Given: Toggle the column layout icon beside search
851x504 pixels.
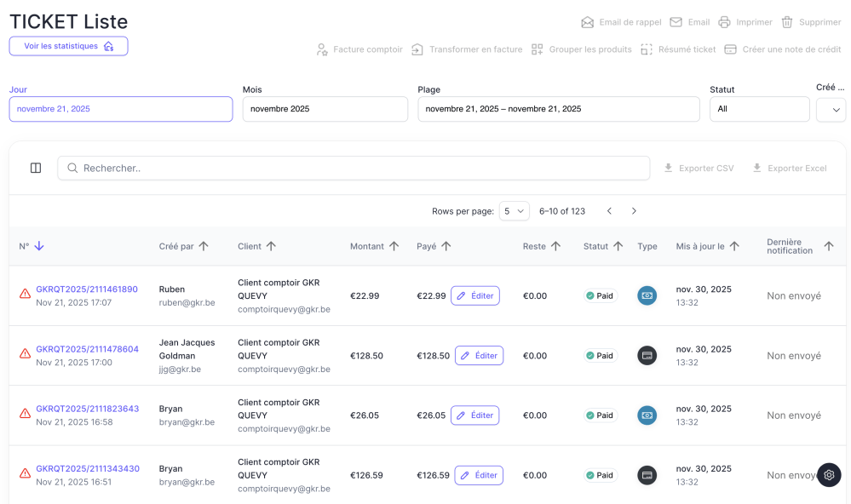Looking at the screenshot, I should [x=36, y=169].
